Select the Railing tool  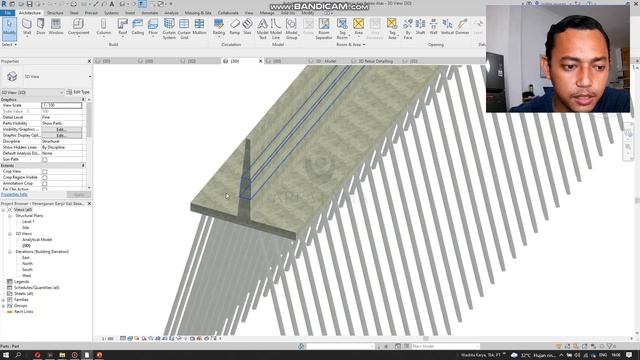click(x=219, y=27)
